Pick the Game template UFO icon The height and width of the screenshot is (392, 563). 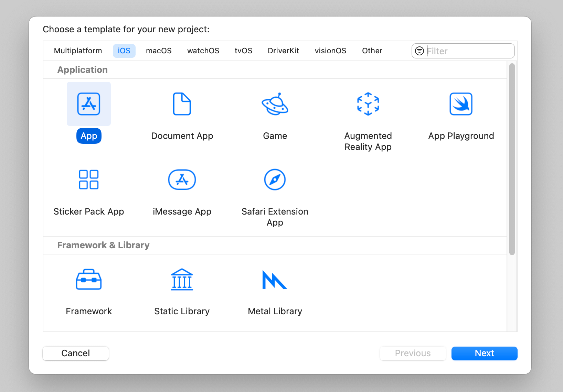tap(275, 104)
